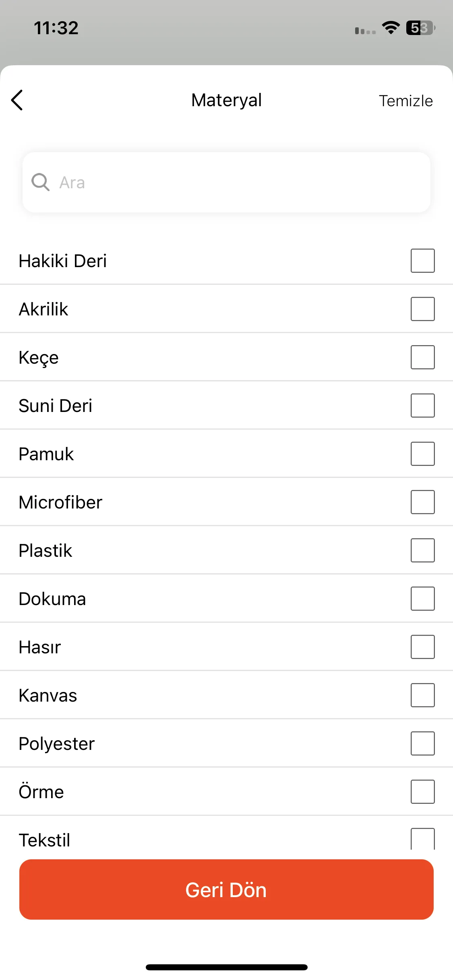453x980 pixels.
Task: Check the Pamuk material box
Action: (422, 454)
